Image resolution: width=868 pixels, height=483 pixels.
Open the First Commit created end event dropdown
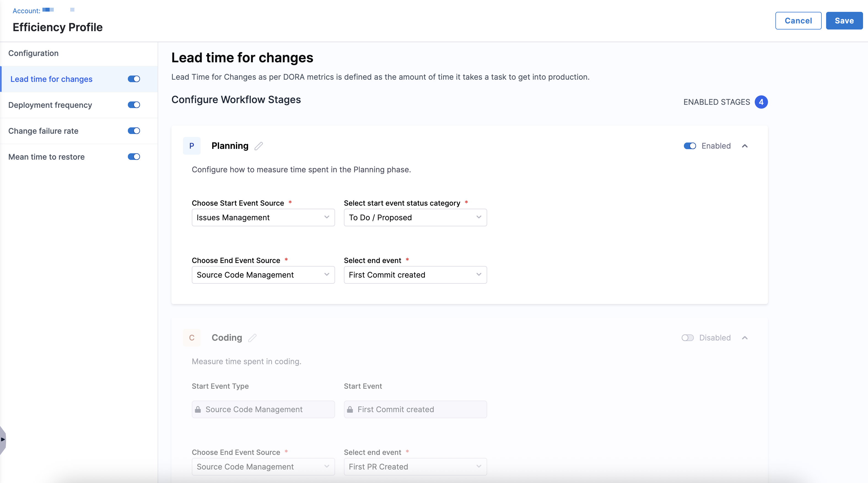[x=415, y=275]
